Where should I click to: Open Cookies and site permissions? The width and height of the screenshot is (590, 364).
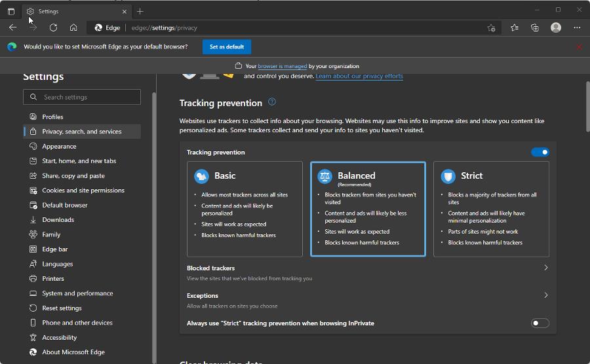[x=82, y=190]
